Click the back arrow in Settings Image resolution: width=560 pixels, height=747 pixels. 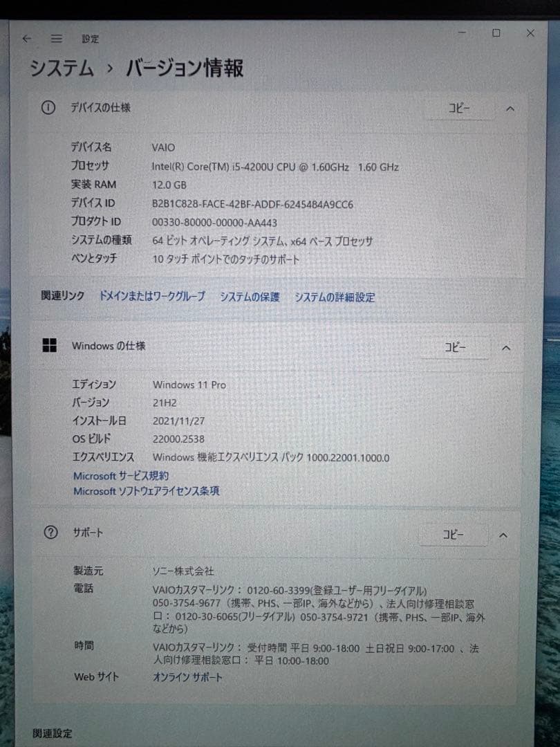[x=26, y=39]
